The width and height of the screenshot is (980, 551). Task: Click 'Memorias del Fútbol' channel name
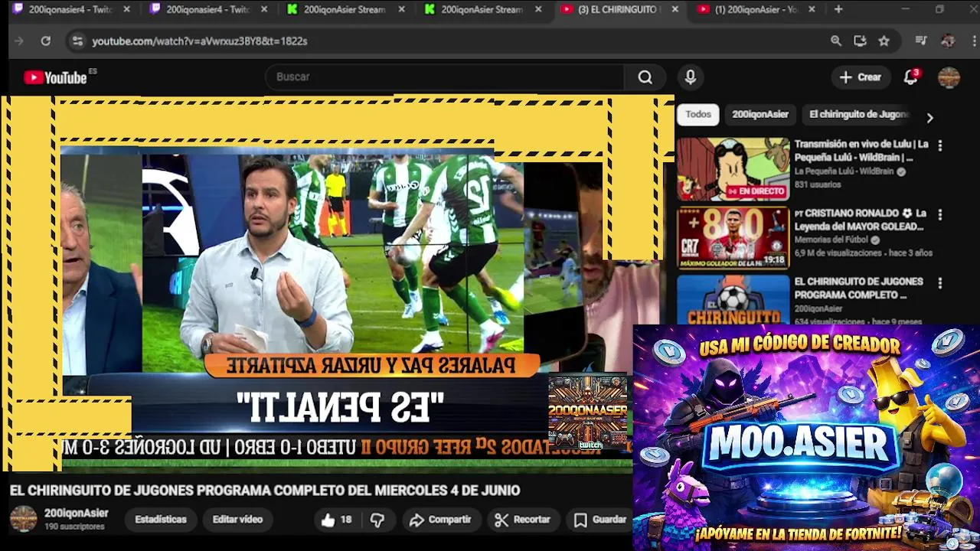coord(831,240)
